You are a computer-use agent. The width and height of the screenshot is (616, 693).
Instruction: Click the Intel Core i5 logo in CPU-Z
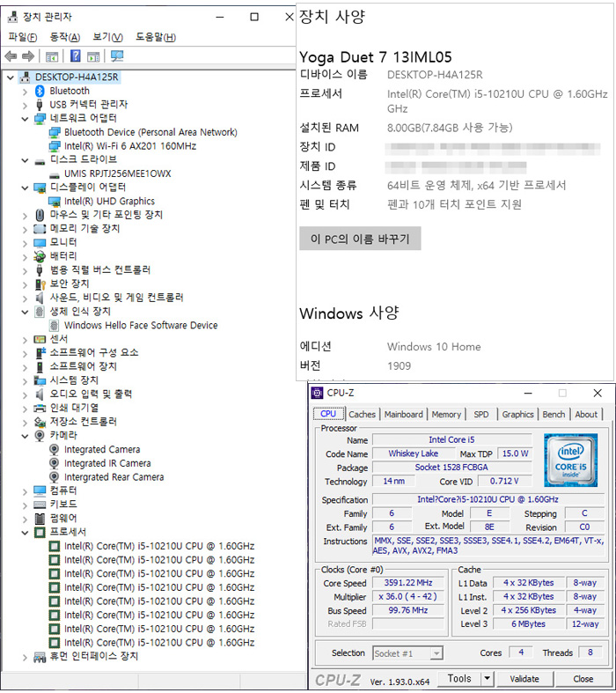571,460
